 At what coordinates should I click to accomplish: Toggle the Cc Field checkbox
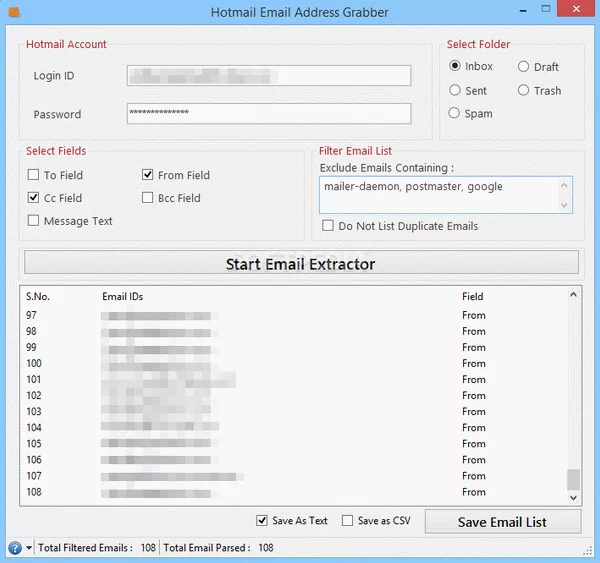pyautogui.click(x=34, y=198)
